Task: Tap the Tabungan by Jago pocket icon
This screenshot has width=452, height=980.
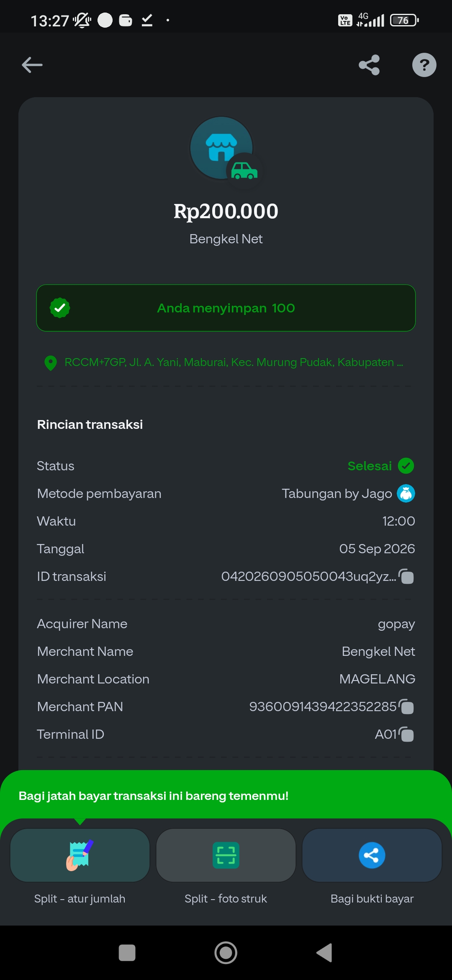Action: [406, 493]
